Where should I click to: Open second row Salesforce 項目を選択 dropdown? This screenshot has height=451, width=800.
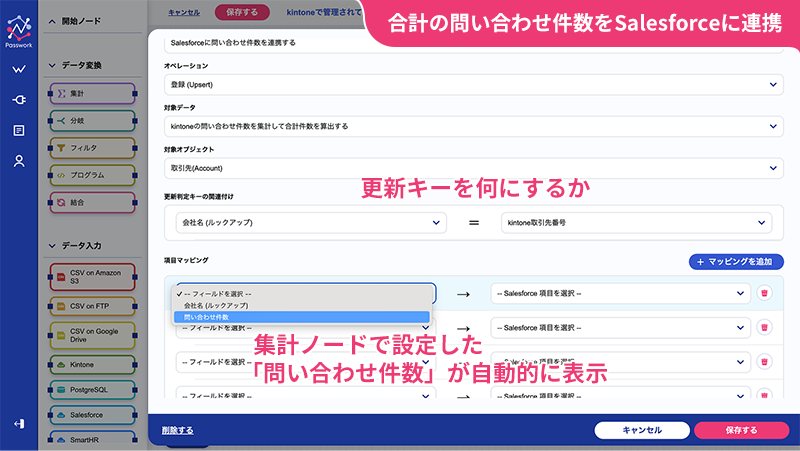point(620,328)
